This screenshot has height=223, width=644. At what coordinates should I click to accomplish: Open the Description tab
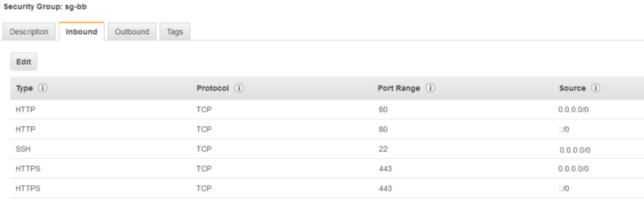[30, 32]
